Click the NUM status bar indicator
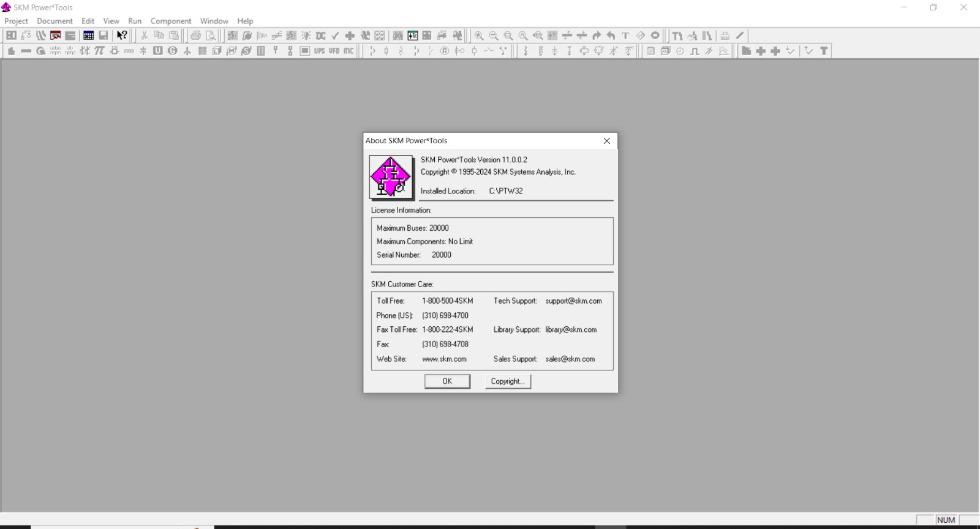This screenshot has width=980, height=529. click(x=946, y=520)
